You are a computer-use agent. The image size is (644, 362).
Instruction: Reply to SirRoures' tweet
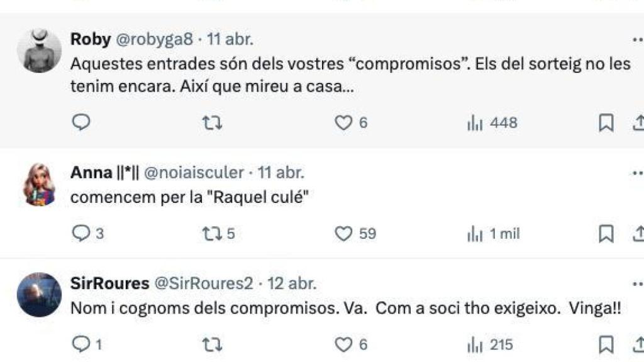coord(81,343)
